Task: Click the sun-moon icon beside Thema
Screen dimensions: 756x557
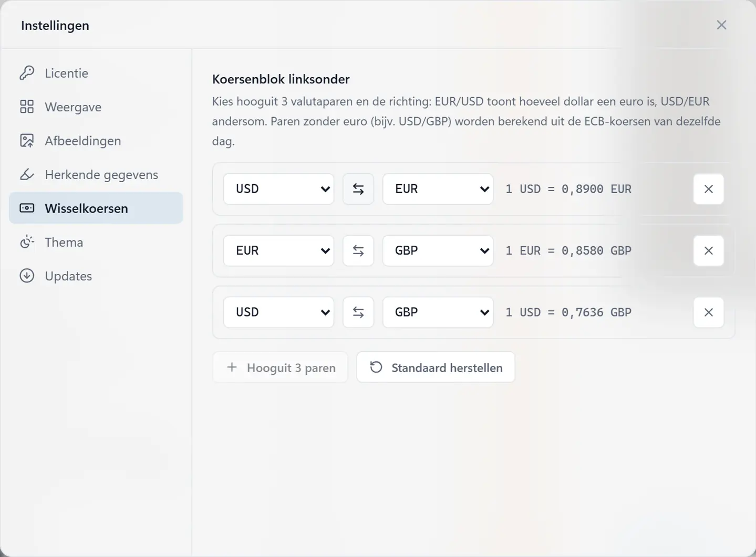Action: pyautogui.click(x=27, y=242)
